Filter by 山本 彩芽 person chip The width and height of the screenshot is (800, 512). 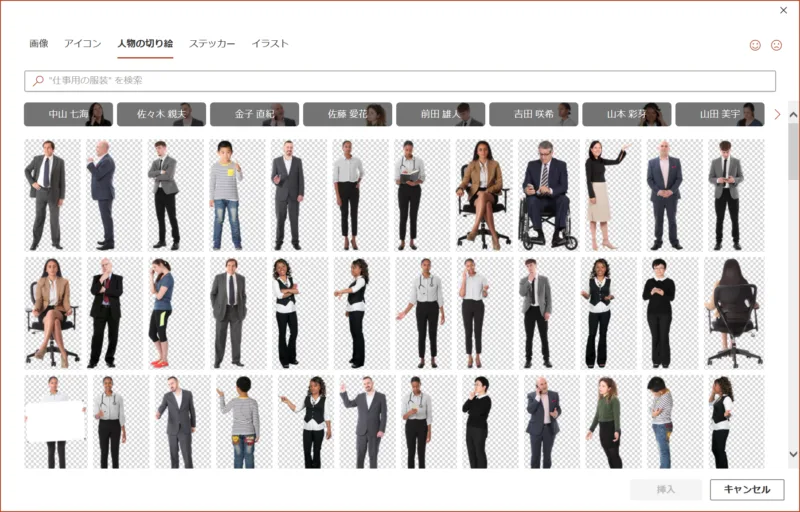click(627, 114)
